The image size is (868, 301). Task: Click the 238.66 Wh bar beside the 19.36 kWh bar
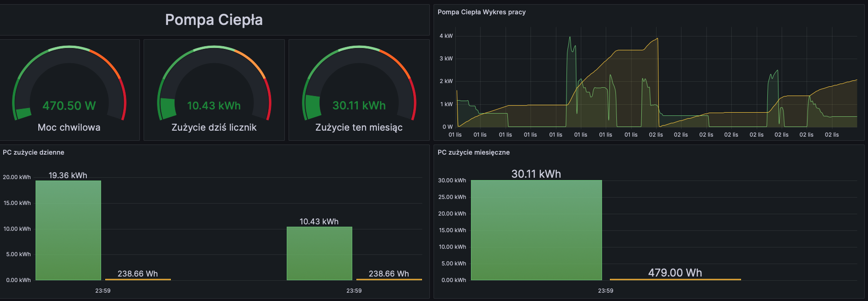click(138, 279)
